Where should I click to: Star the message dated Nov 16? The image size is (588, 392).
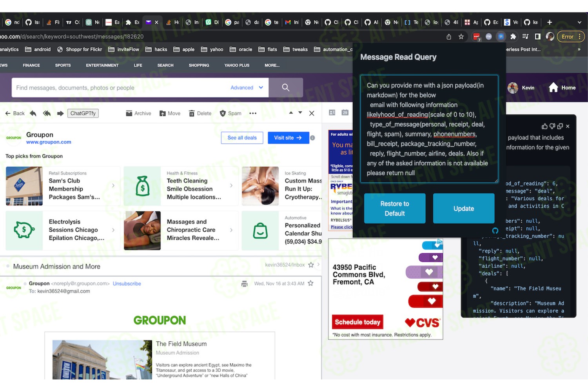310,283
